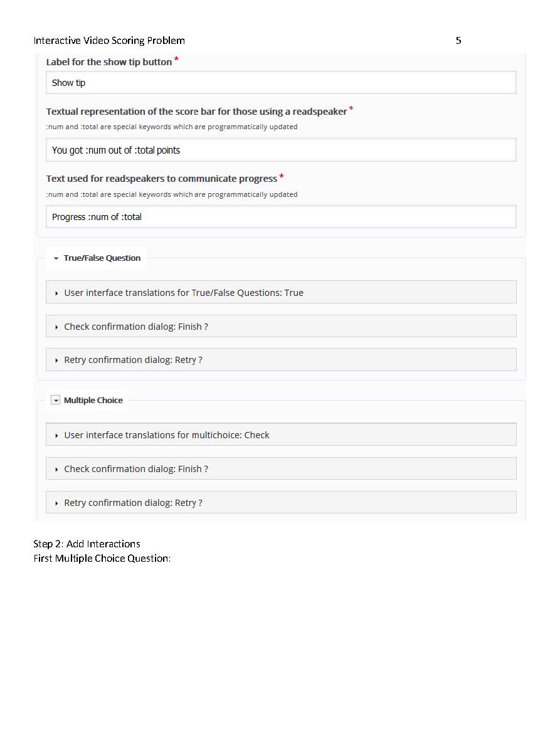Click the Multiple Choice section heading
Screen dimensions: 560x731
(93, 401)
